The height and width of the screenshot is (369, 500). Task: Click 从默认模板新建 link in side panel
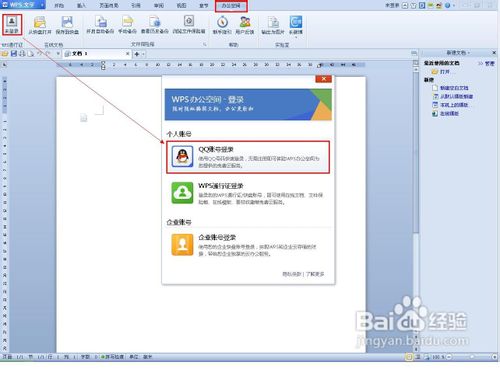coord(457,96)
